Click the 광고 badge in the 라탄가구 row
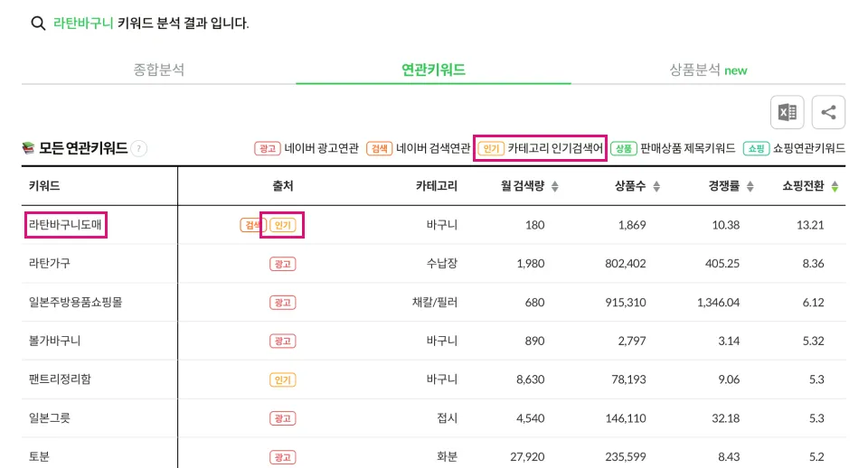Screen dimensions: 868x468 [x=282, y=264]
